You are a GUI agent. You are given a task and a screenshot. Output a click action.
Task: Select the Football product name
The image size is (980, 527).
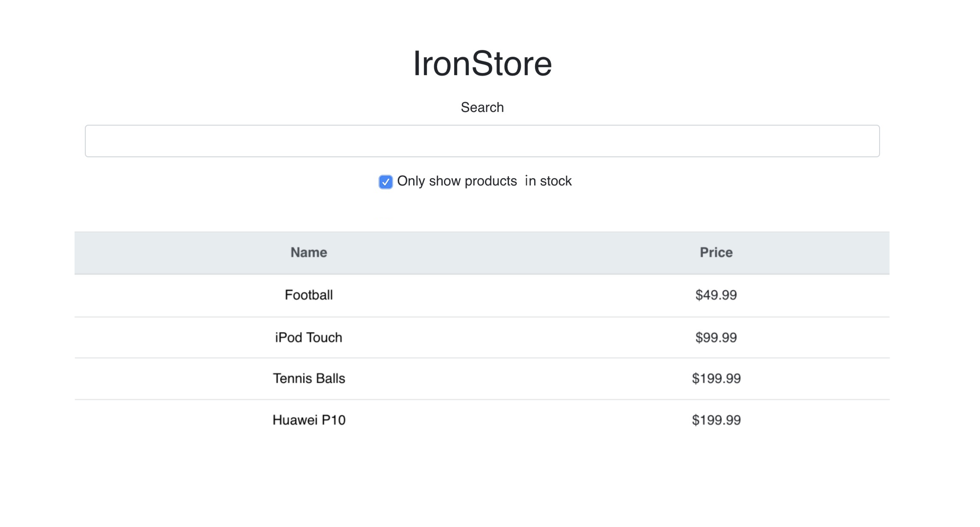click(x=308, y=295)
